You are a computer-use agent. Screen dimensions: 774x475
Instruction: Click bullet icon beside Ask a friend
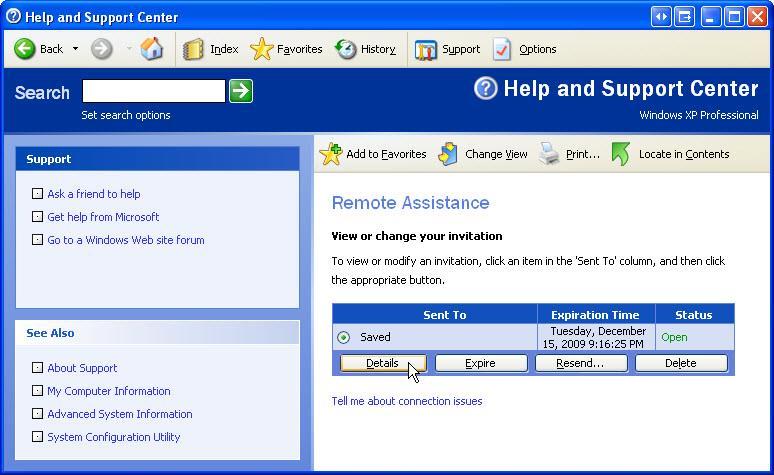tap(37, 194)
